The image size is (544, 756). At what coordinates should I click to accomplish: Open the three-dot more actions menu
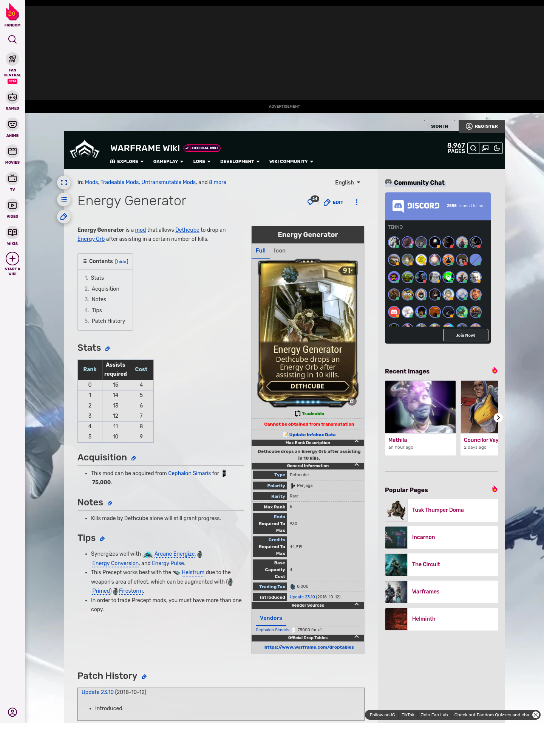coord(357,202)
